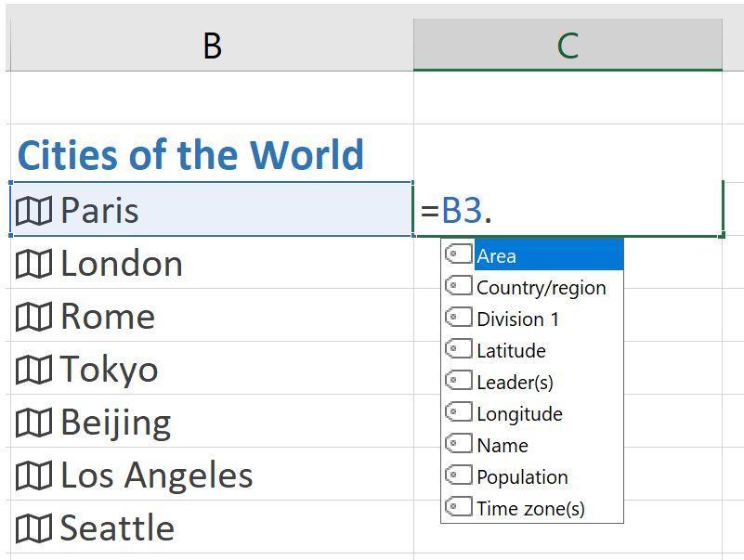Select the Cities of the World title cell
The height and width of the screenshot is (560, 744).
click(190, 155)
